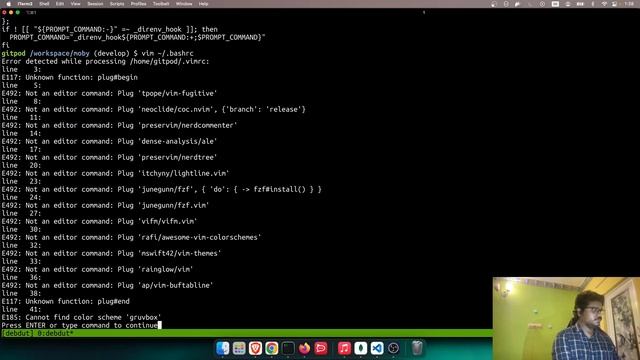Click the green zoom button of terminal window
640x360 pixels.
click(x=18, y=12)
